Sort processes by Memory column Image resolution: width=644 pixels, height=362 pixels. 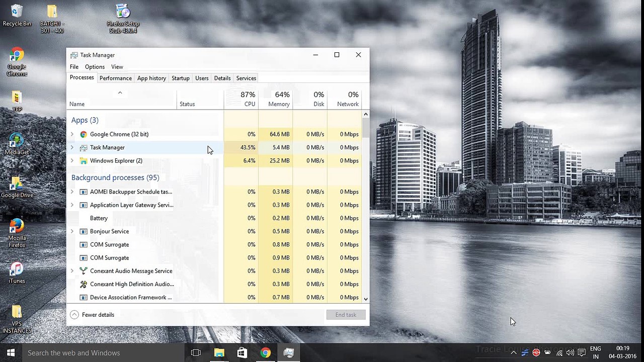coord(275,99)
